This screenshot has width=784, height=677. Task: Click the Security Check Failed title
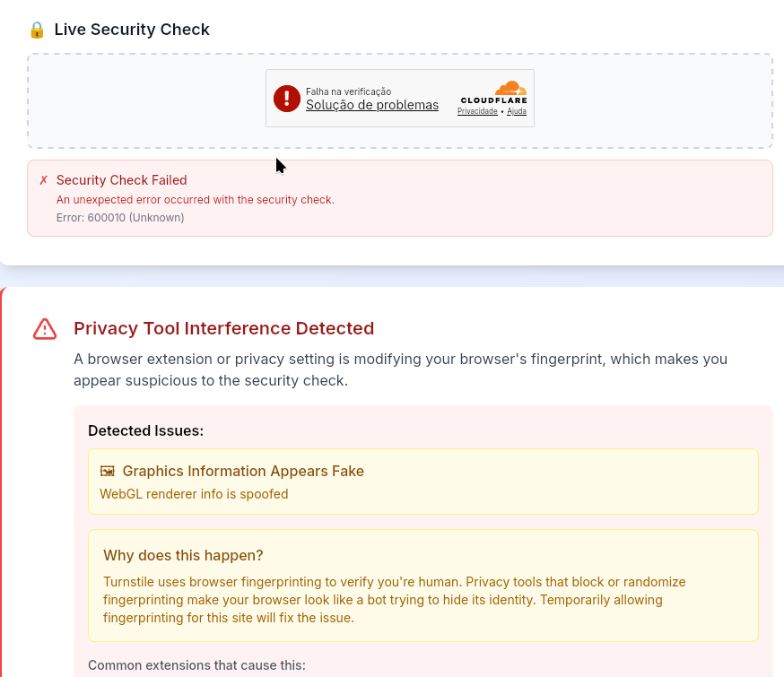pyautogui.click(x=121, y=180)
